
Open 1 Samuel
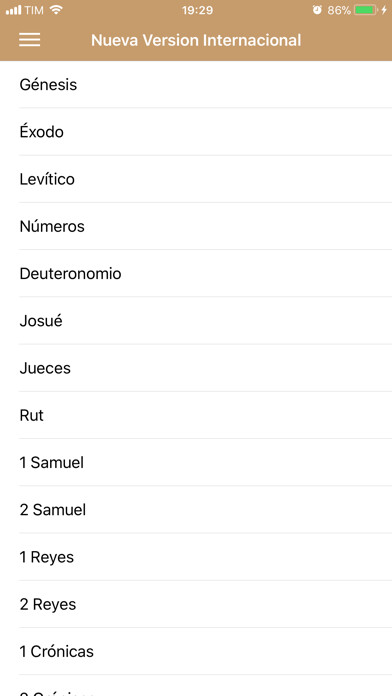pyautogui.click(x=196, y=463)
